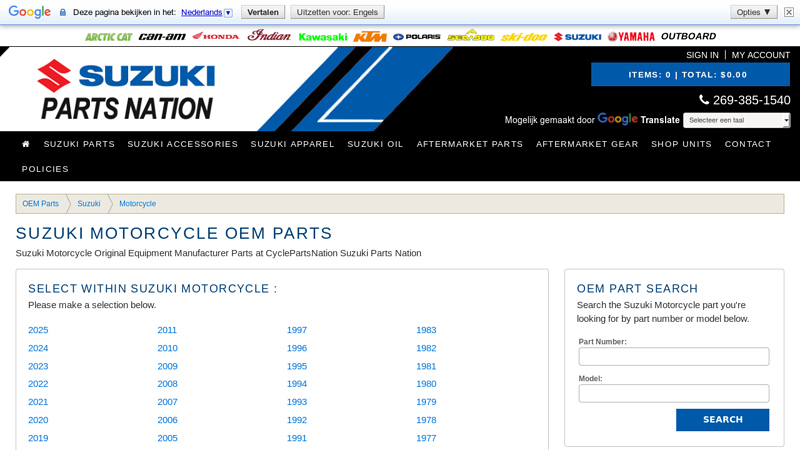This screenshot has width=800, height=450.
Task: Select model year 1994
Action: [297, 384]
